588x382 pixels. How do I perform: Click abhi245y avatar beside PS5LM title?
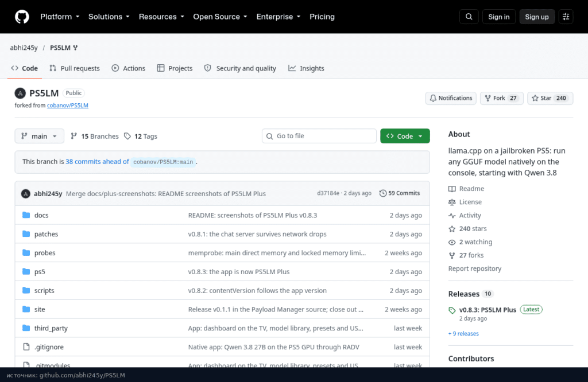[20, 93]
